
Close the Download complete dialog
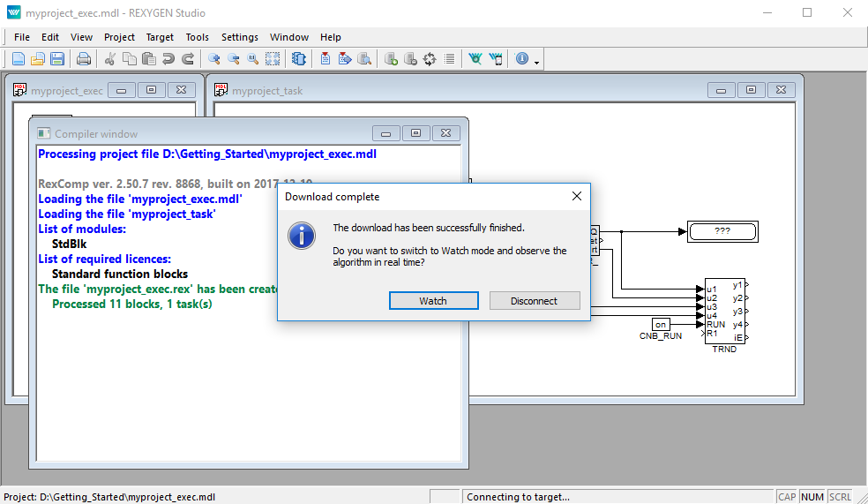point(576,197)
